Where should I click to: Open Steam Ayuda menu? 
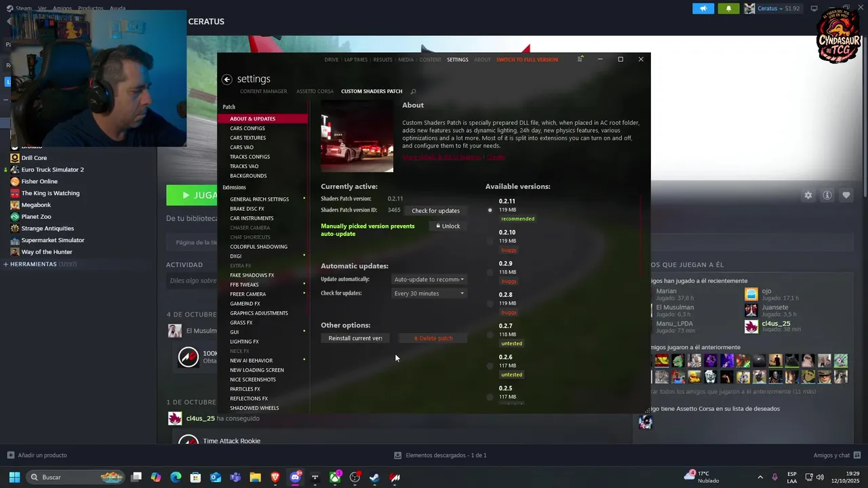point(117,8)
